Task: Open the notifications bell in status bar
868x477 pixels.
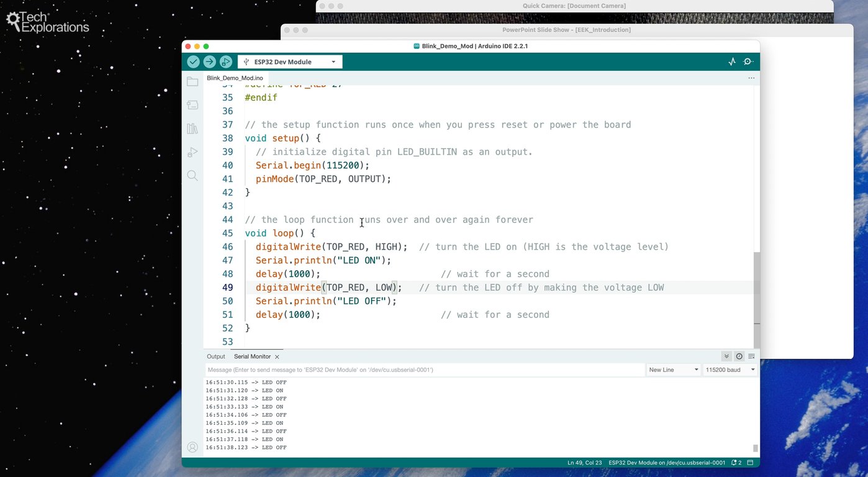Action: [736, 463]
